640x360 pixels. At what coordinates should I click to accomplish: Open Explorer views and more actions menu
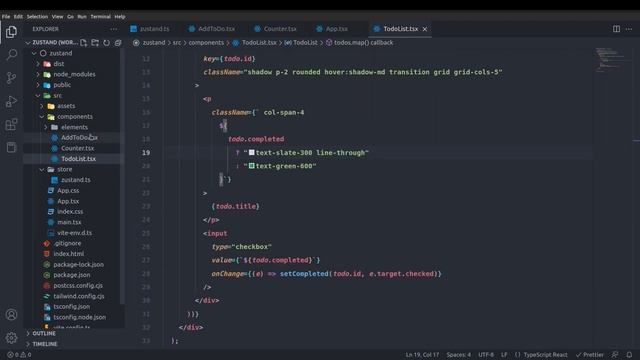pyautogui.click(x=113, y=29)
